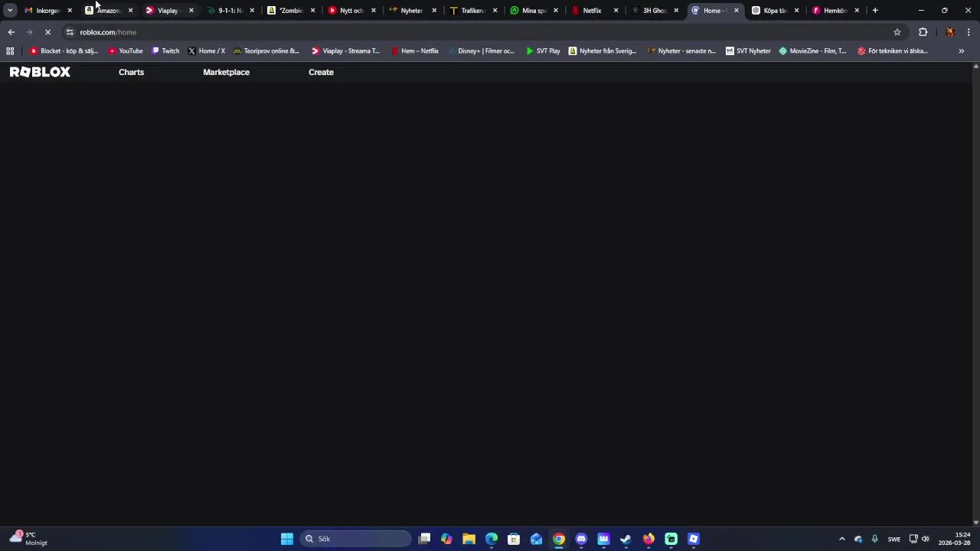
Task: Open the YouTube bookmark
Action: (x=126, y=51)
